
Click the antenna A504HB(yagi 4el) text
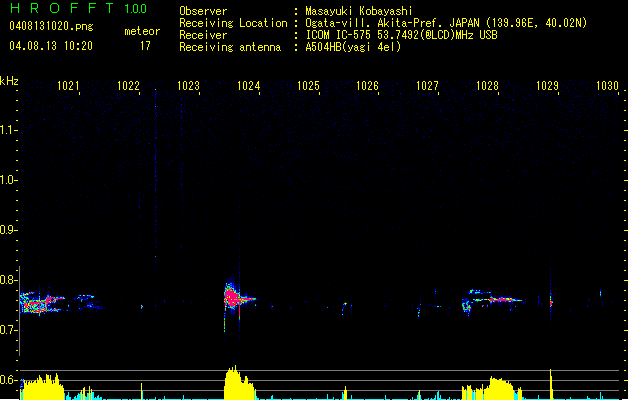pos(353,47)
